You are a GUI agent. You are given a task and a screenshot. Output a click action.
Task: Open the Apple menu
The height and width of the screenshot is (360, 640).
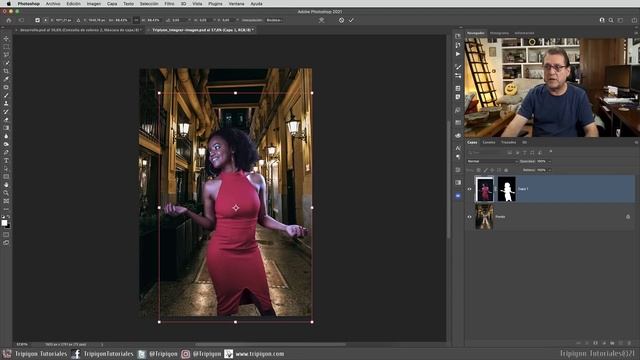9,4
